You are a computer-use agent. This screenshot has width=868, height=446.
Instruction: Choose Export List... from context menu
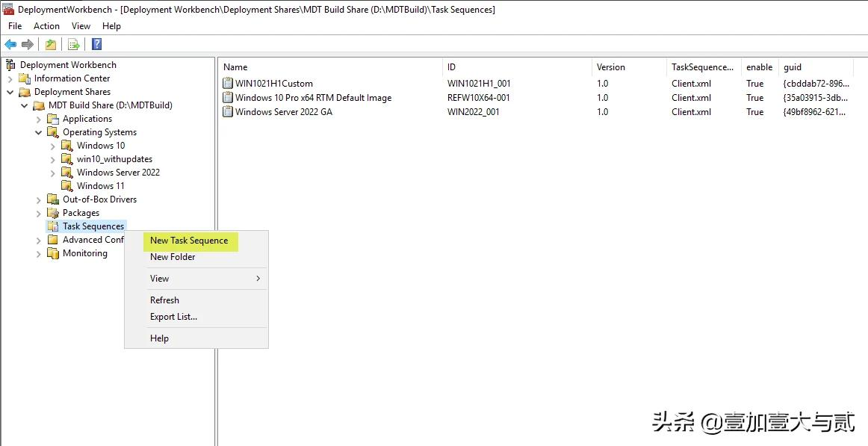196,317
